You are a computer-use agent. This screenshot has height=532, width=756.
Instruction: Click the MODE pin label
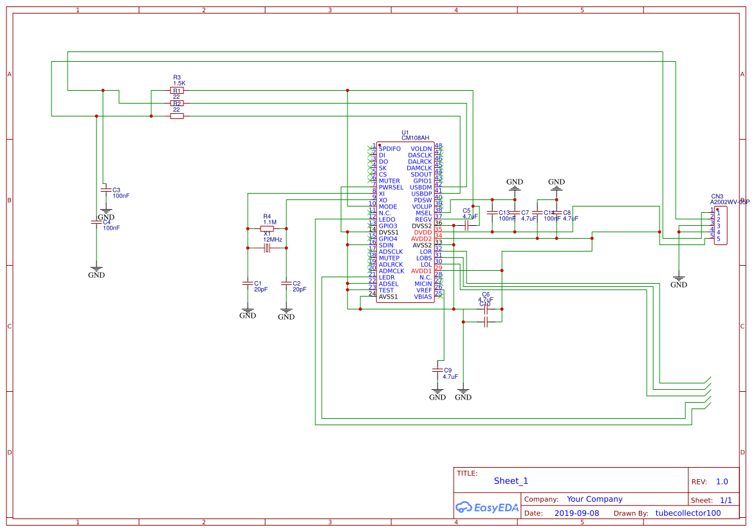pos(388,206)
